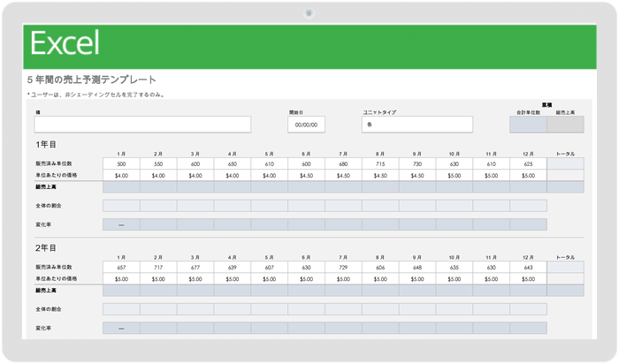Click Year 1 September price cell $4.50
This screenshot has width=619, height=364.
pyautogui.click(x=417, y=176)
